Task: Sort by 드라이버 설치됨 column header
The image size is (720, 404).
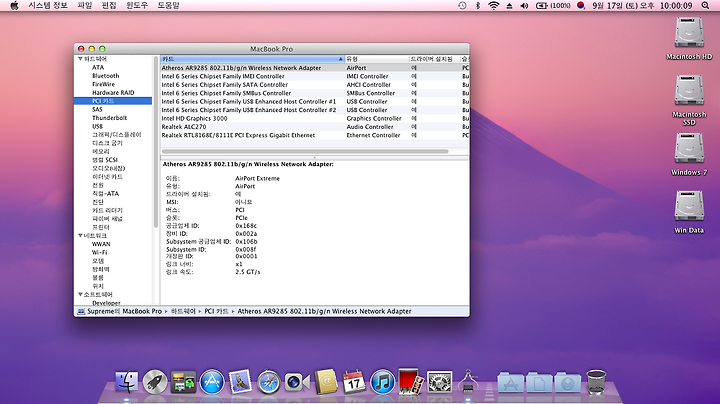Action: click(x=434, y=59)
